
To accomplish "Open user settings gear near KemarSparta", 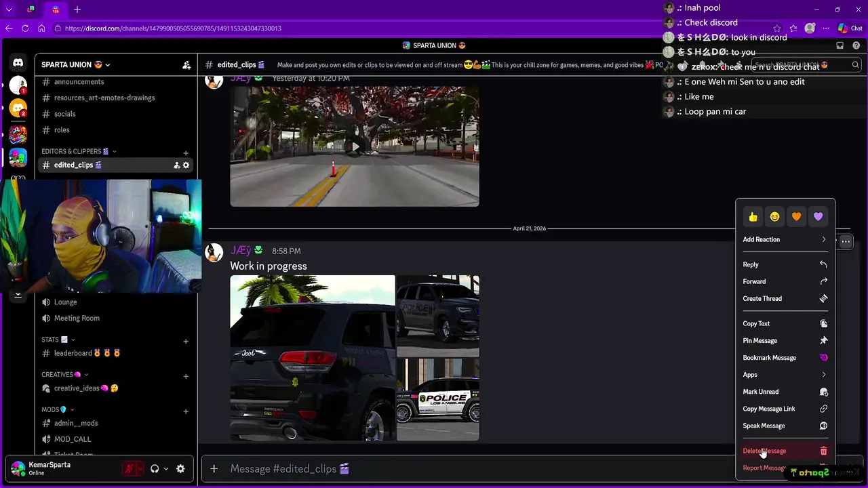I will [x=180, y=468].
